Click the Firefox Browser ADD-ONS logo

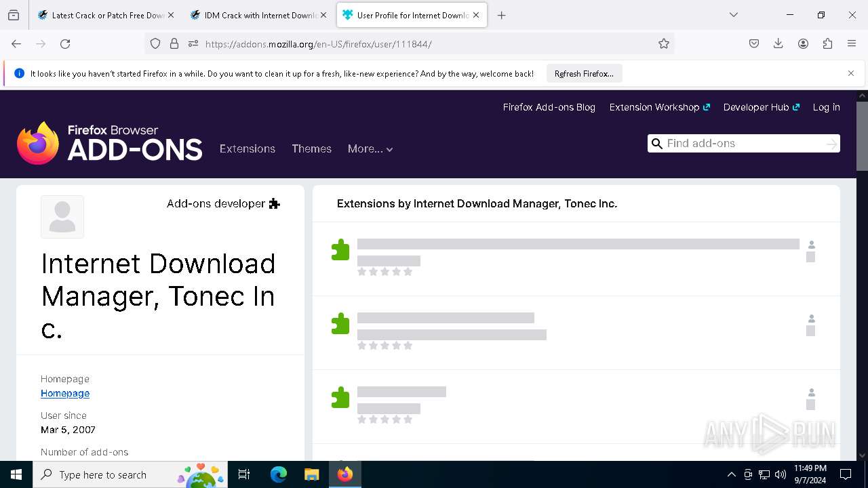[110, 143]
